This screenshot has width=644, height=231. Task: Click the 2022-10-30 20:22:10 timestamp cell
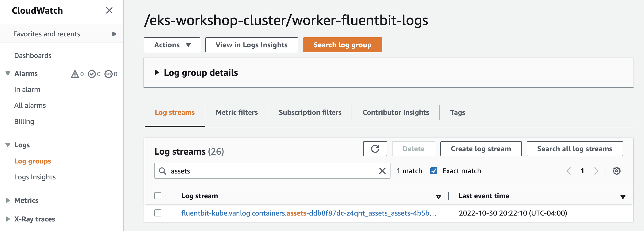(513, 213)
